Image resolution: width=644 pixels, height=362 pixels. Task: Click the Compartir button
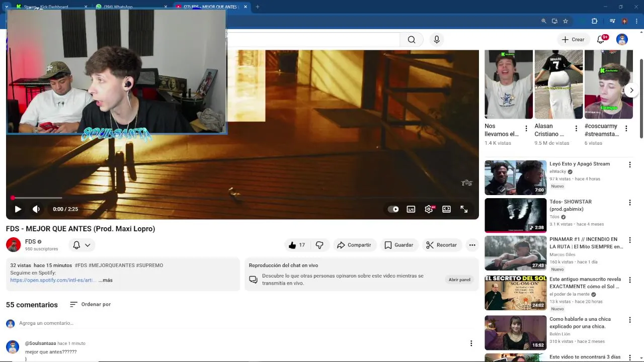(x=354, y=245)
